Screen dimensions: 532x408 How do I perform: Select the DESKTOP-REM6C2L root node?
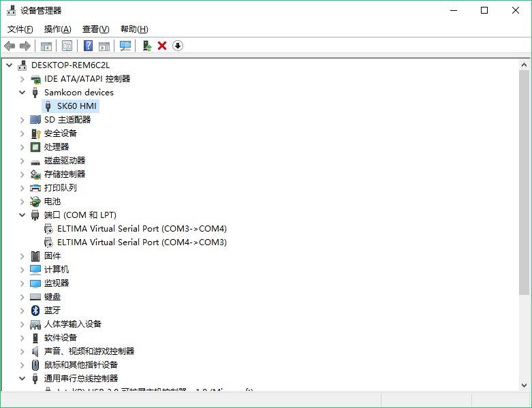pos(70,65)
